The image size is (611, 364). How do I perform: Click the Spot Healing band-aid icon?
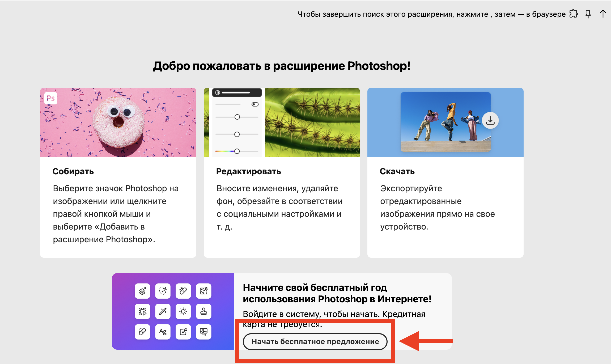click(142, 332)
